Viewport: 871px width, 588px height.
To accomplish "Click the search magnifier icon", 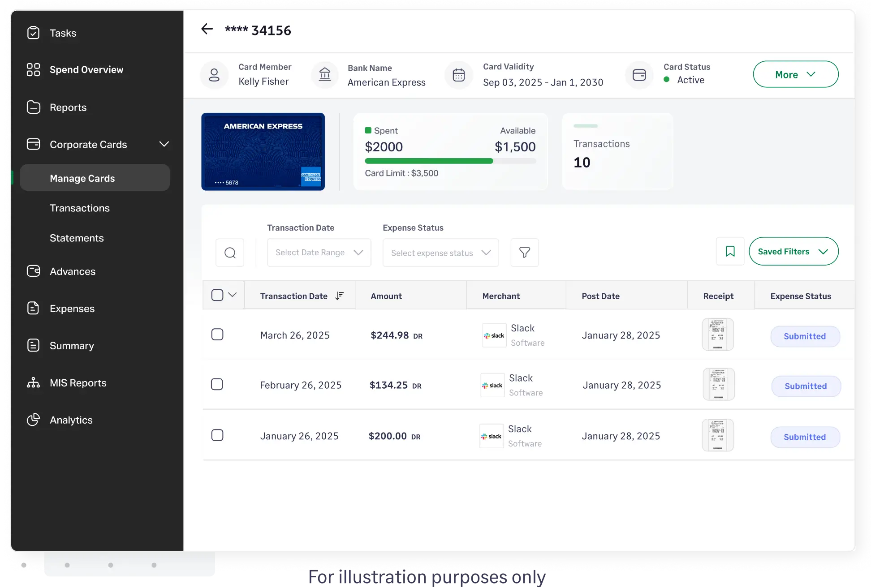I will 230,252.
